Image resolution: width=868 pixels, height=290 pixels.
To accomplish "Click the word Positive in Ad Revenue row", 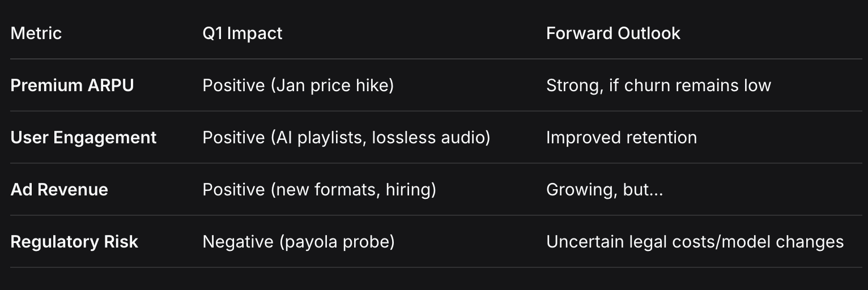I will [233, 190].
